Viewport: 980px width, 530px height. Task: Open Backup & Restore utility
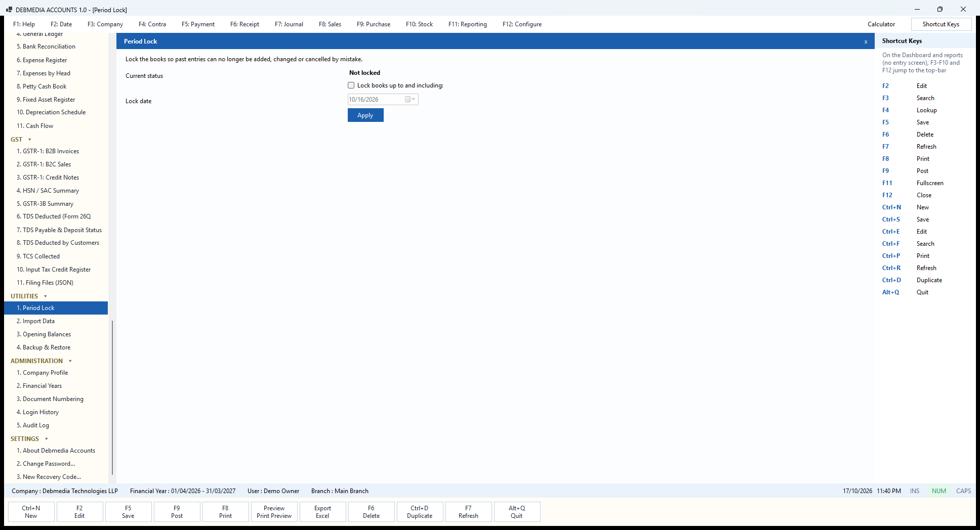(x=56, y=347)
